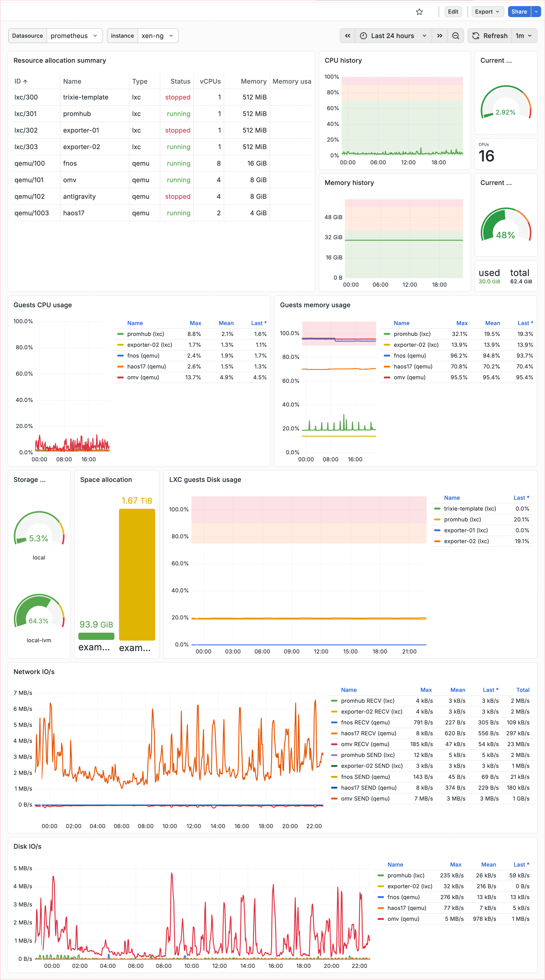Click the color swatch next to promhub (lxc)
The image size is (545, 980).
[x=120, y=334]
